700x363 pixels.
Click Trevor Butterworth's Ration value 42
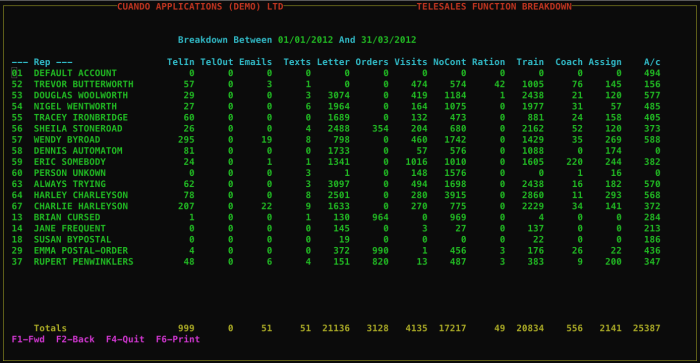[x=500, y=84]
